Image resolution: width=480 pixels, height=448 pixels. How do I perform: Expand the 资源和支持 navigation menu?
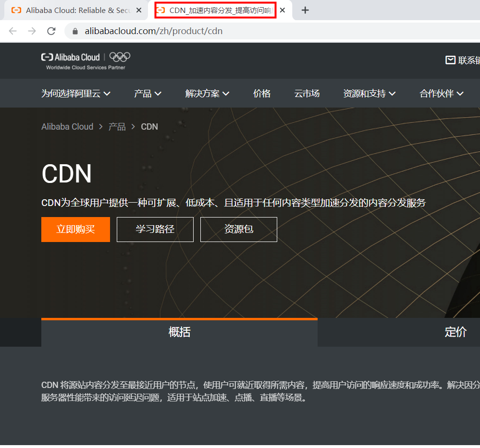(369, 93)
